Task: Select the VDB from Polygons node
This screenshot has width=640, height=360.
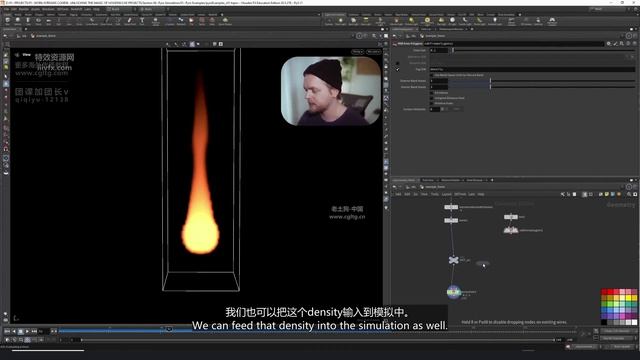Action: coord(511,230)
